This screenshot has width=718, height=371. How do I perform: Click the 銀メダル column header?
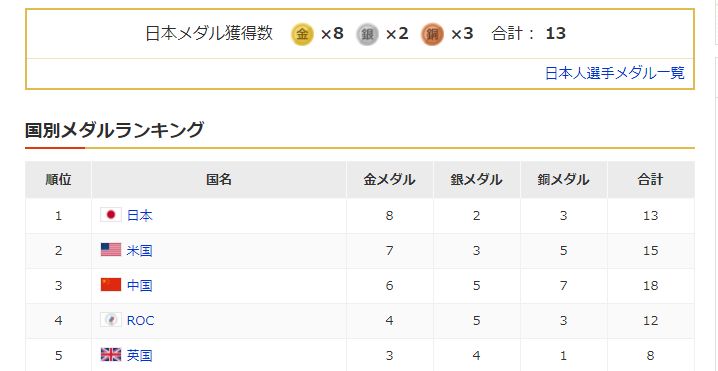click(477, 180)
